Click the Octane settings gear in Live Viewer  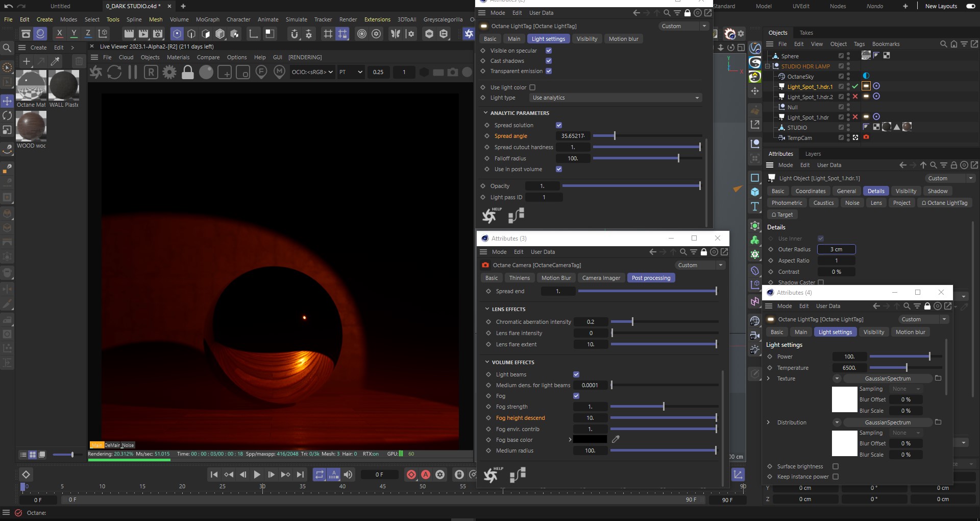click(x=169, y=72)
